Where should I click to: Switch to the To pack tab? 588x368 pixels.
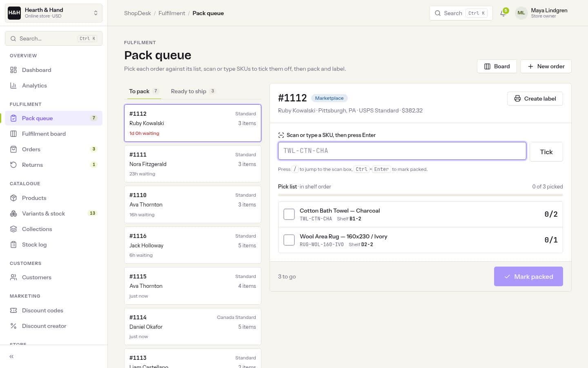[x=144, y=91]
